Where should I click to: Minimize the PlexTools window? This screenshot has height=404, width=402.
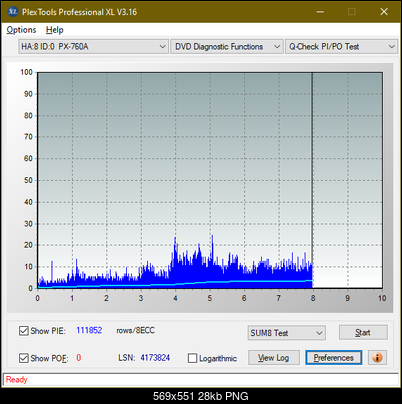tap(320, 12)
